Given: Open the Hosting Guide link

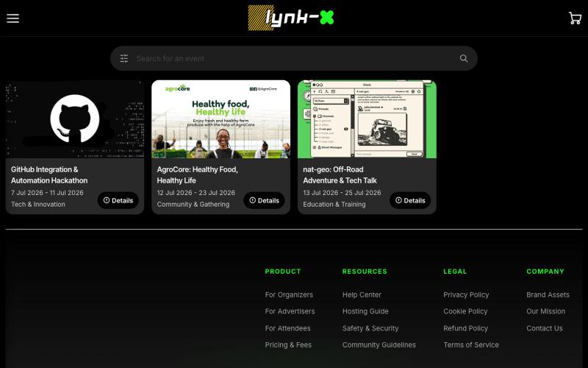Looking at the screenshot, I should click(x=365, y=311).
